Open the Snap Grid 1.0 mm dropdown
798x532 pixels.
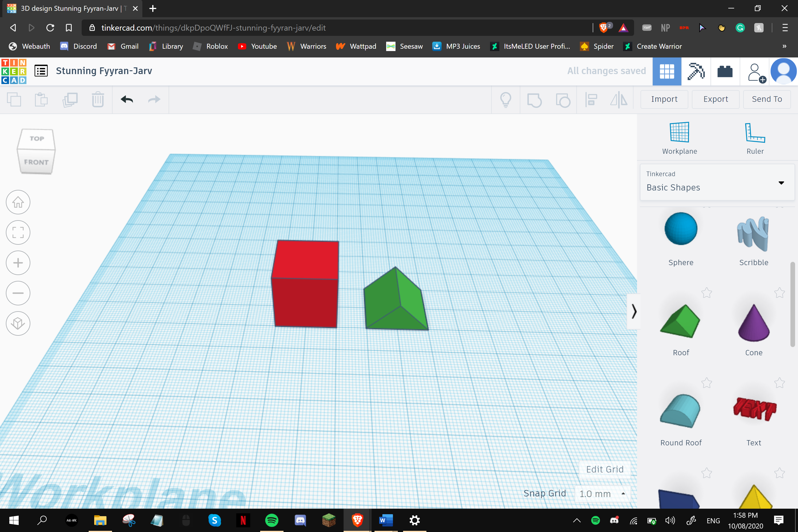click(x=603, y=494)
